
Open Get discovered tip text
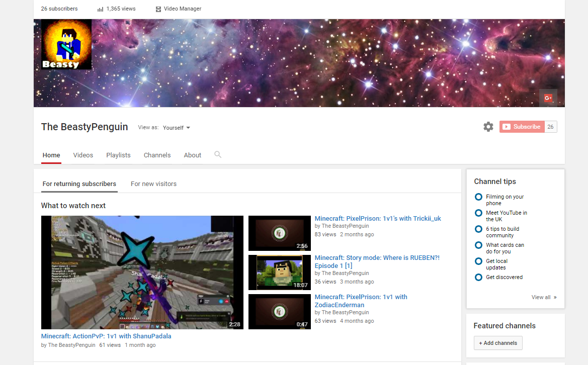pos(504,278)
